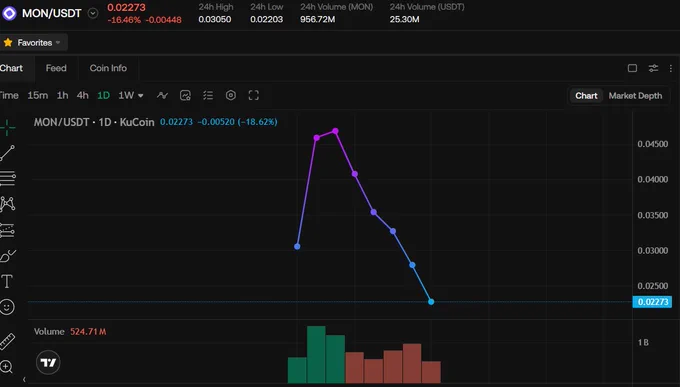Click the first data point near 0.03000

(297, 246)
